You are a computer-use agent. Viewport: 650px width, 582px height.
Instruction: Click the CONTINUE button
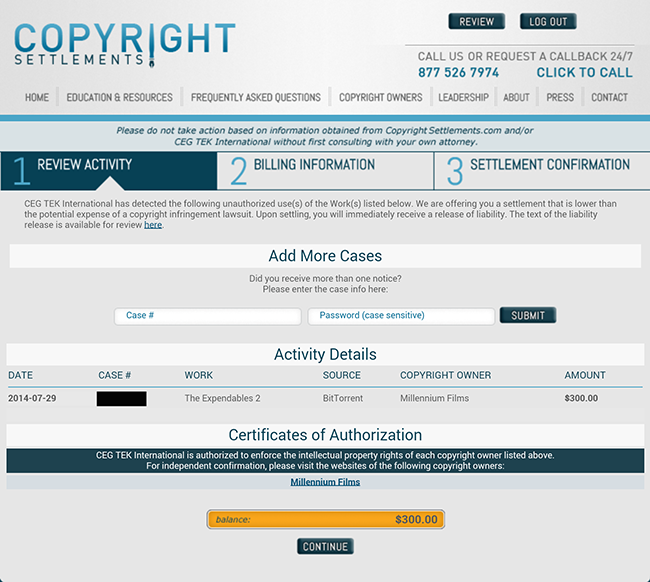point(325,546)
